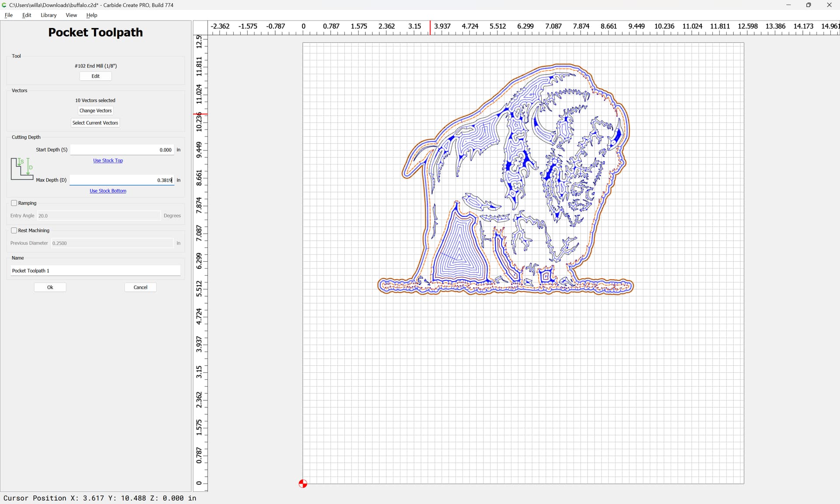The height and width of the screenshot is (504, 840).
Task: Click the Entry Angle field
Action: (98, 216)
